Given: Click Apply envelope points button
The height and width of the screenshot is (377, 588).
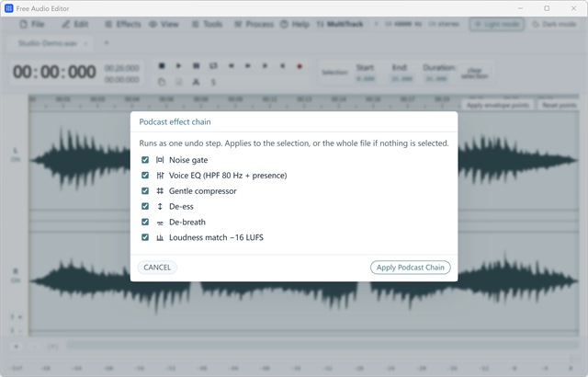Looking at the screenshot, I should tap(498, 105).
